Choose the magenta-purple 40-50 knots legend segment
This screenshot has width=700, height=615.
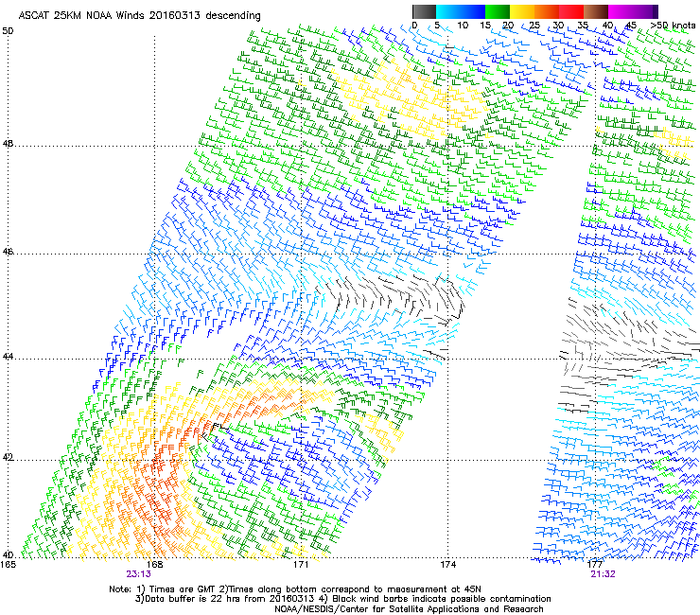633,11
